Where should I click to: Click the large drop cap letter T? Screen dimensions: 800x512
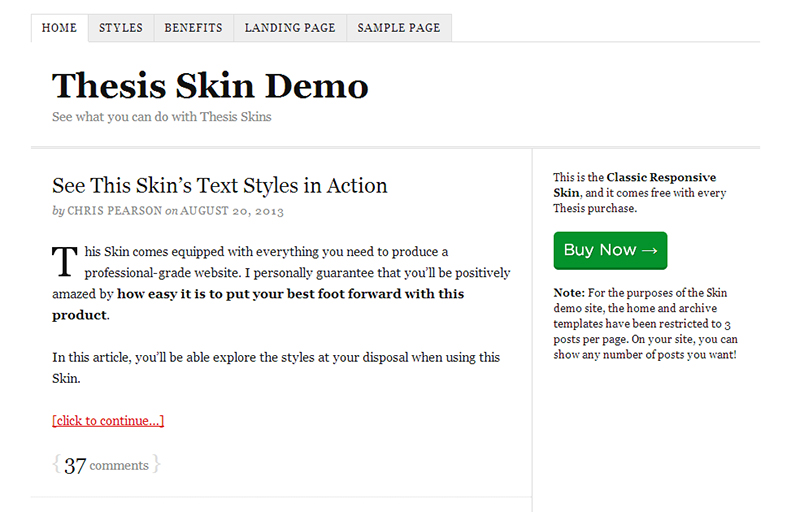(x=64, y=262)
